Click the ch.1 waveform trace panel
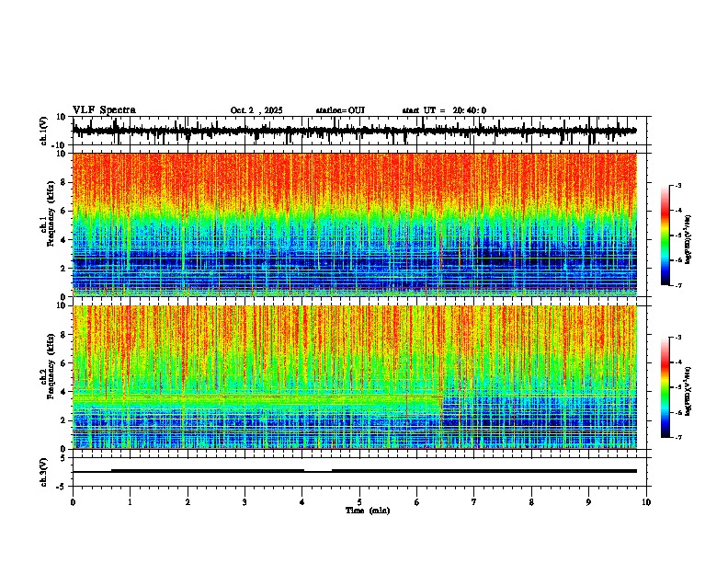Viewport: 728px width, 563px height. click(x=361, y=131)
